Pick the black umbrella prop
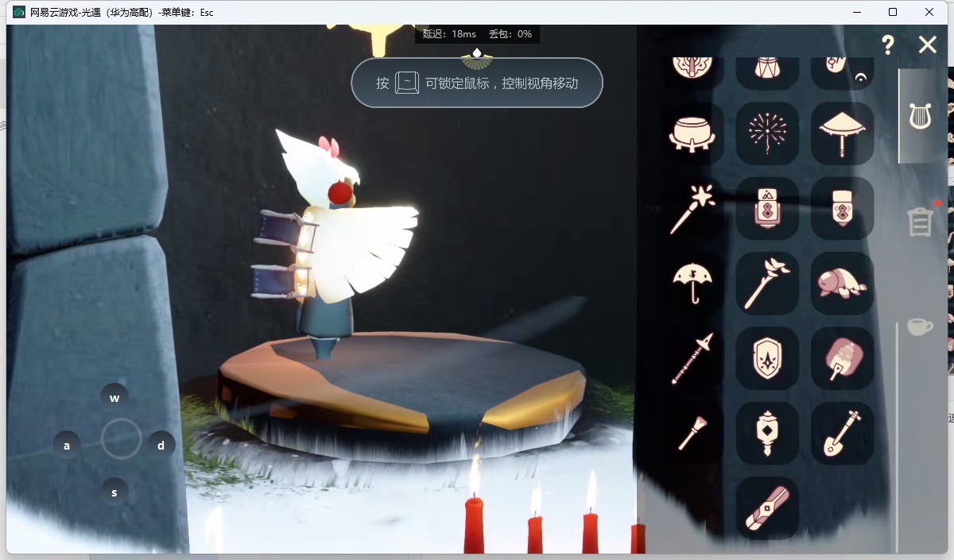 (692, 284)
